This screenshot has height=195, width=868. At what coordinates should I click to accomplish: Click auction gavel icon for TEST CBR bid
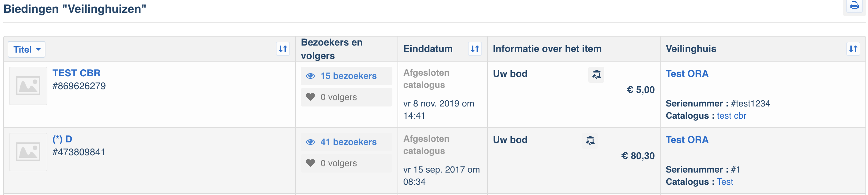(596, 74)
